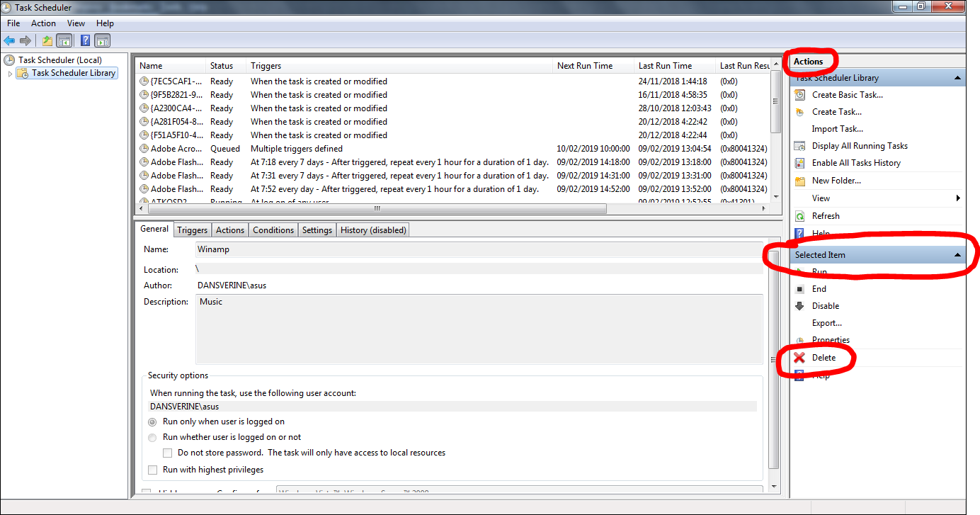This screenshot has height=515, width=980.
Task: Click the End stop-square icon
Action: (x=799, y=289)
